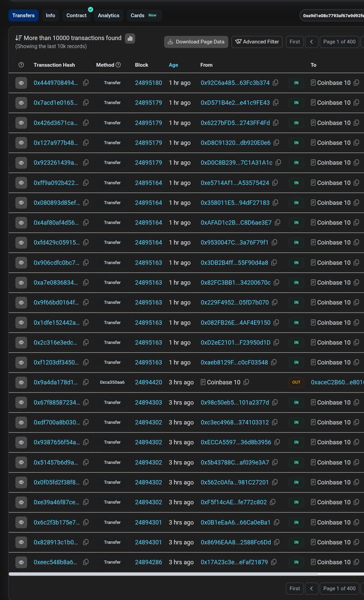364x600 pixels.
Task: Click the 0xca350aa6 method badge
Action: (x=112, y=382)
